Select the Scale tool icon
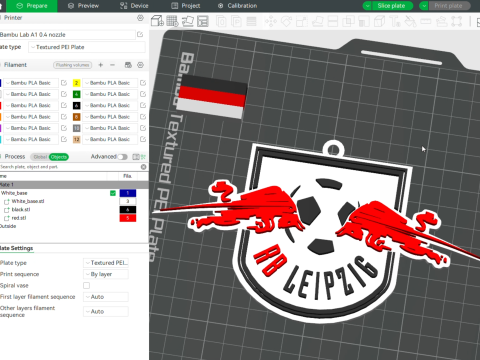The width and height of the screenshot is (480, 360). [x=302, y=22]
